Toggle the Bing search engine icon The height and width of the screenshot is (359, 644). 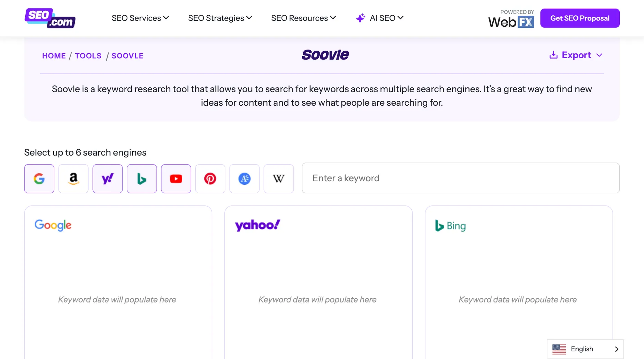coord(142,179)
